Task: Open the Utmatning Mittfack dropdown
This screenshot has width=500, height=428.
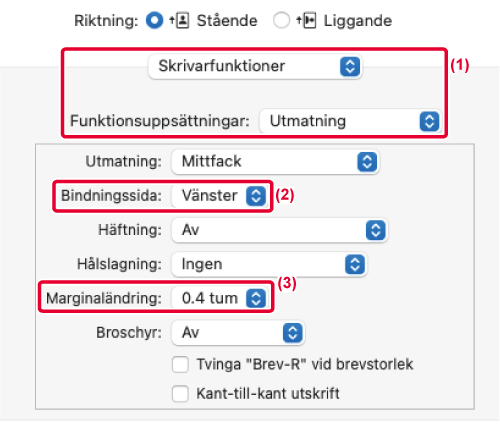Action: click(x=276, y=162)
